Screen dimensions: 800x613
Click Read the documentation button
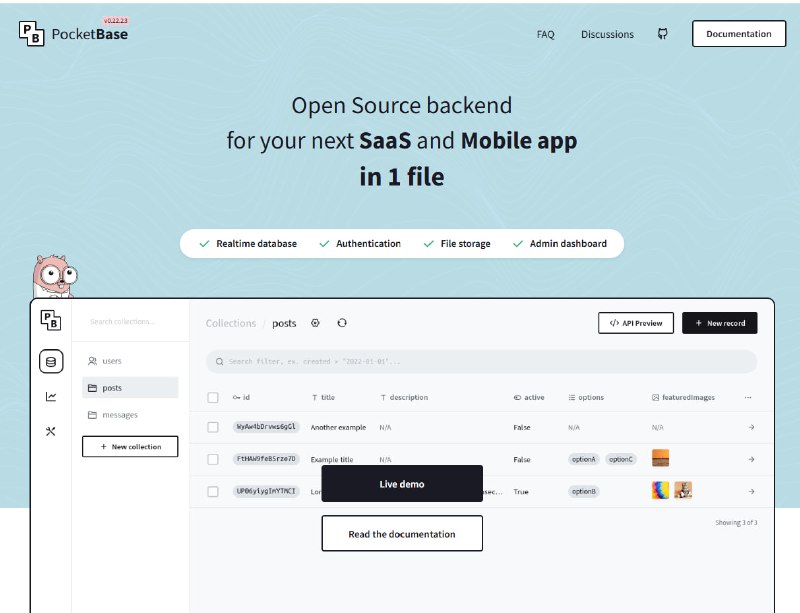click(401, 534)
